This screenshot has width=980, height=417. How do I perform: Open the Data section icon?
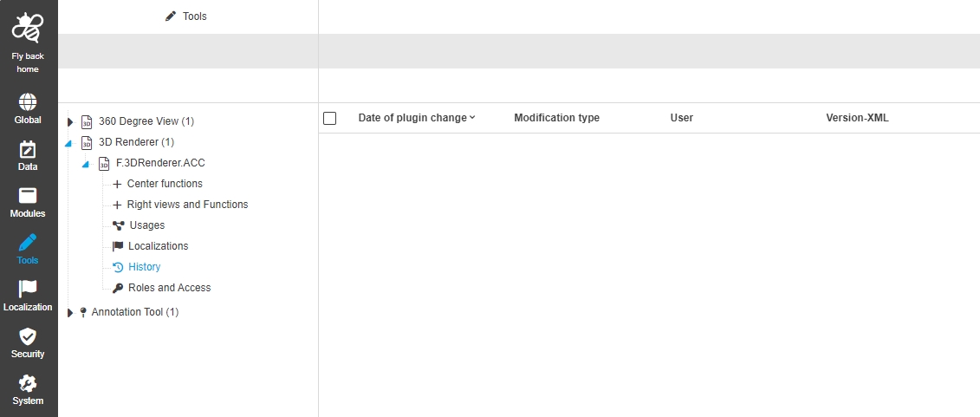(x=28, y=148)
